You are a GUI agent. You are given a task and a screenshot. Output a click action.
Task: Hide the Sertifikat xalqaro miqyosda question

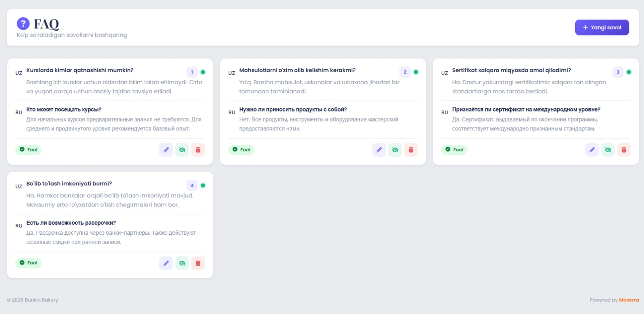pyautogui.click(x=608, y=150)
